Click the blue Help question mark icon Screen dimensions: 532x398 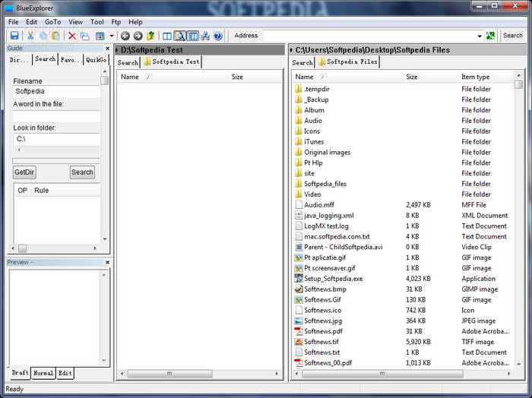click(x=217, y=36)
